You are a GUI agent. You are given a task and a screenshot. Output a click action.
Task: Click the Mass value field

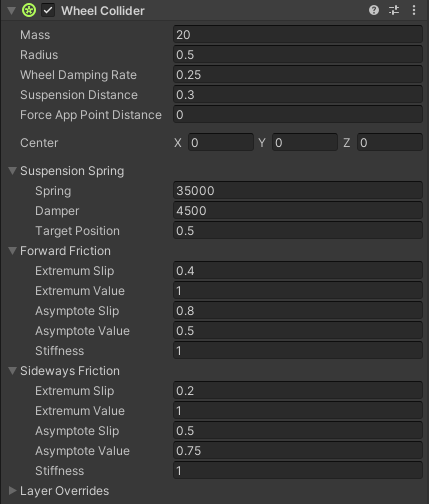[x=298, y=35]
